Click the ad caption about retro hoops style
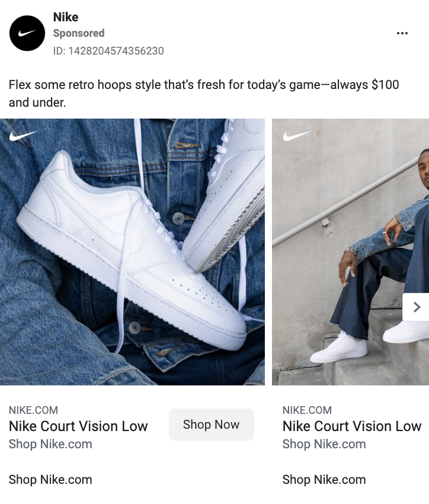The height and width of the screenshot is (504, 429). tap(204, 94)
